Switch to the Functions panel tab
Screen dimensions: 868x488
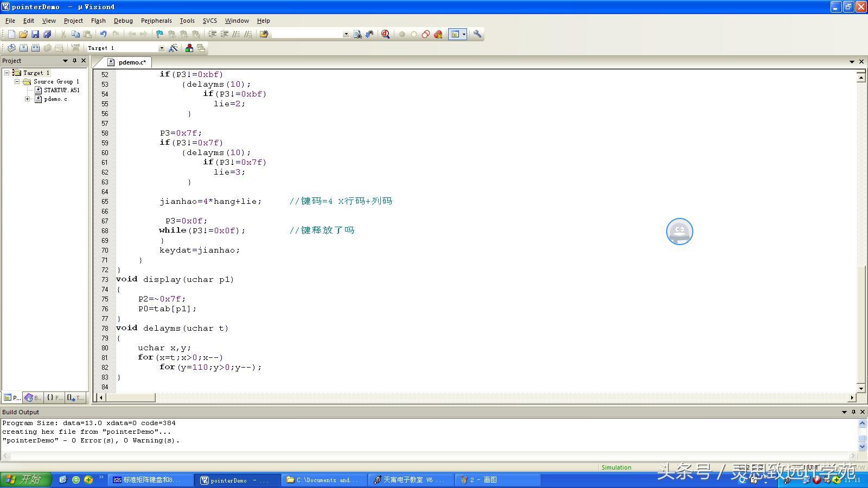54,397
